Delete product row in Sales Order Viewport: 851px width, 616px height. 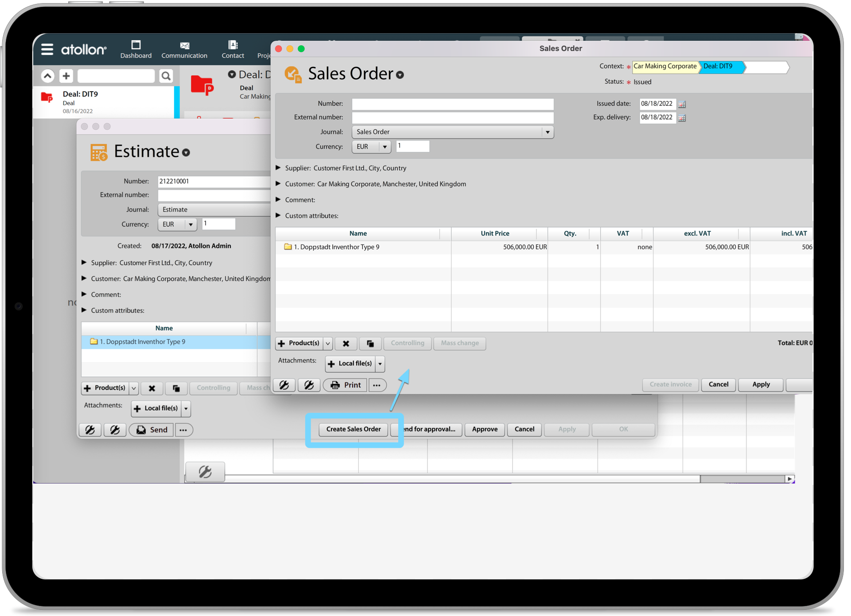(346, 343)
